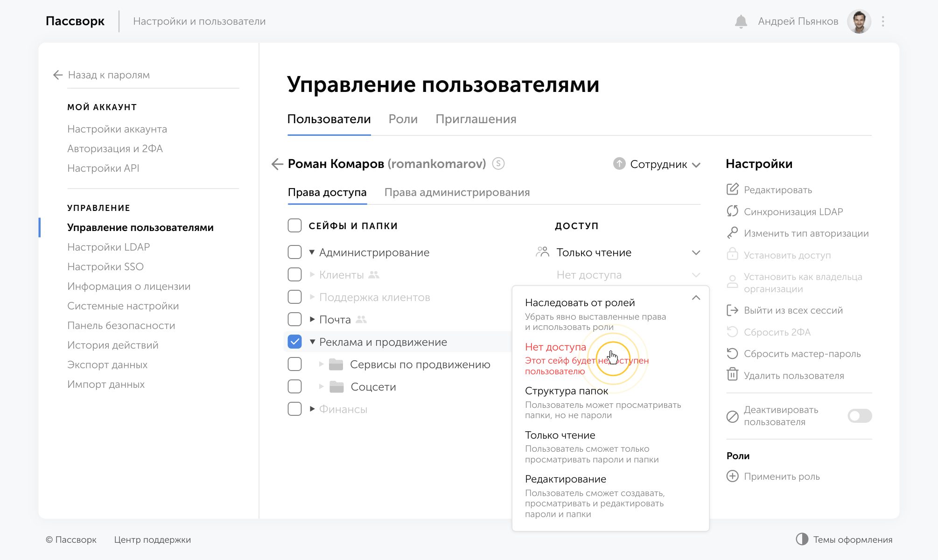
Task: Expand the Почта tree triangle
Action: (x=312, y=320)
